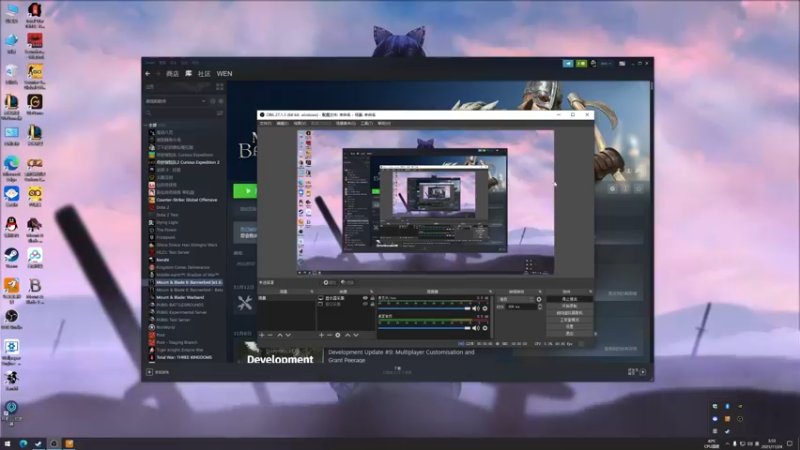
Task: Mute the second audio mixer channel
Action: tap(476, 328)
